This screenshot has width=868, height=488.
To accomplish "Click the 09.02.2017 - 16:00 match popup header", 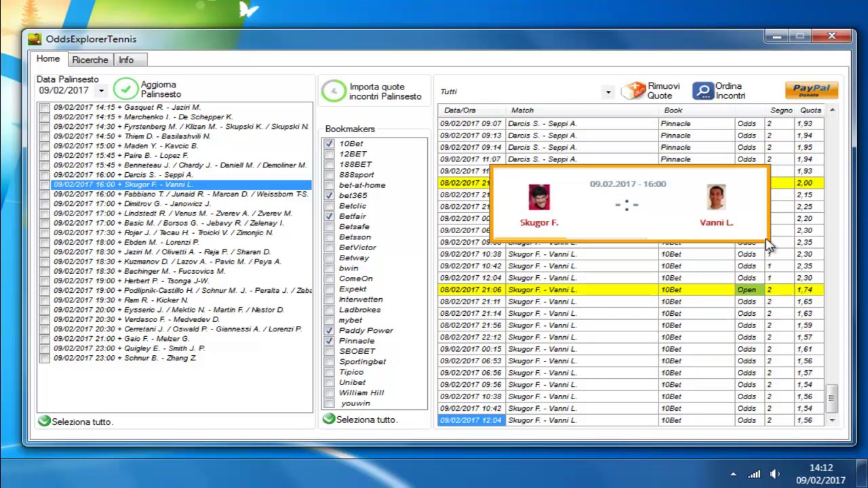I will [x=628, y=184].
